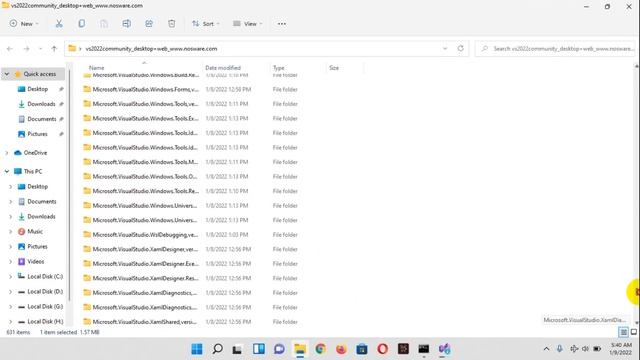Sort by the Type column header
This screenshot has width=640, height=360.
coord(279,68)
